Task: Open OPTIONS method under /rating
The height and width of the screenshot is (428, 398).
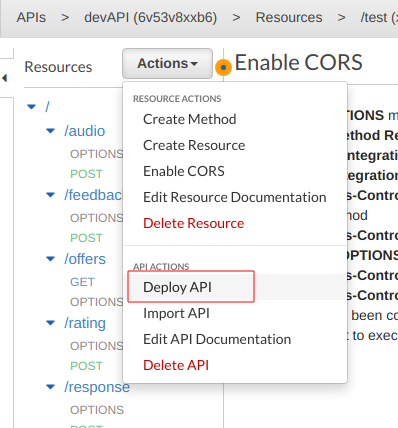Action: click(x=97, y=346)
